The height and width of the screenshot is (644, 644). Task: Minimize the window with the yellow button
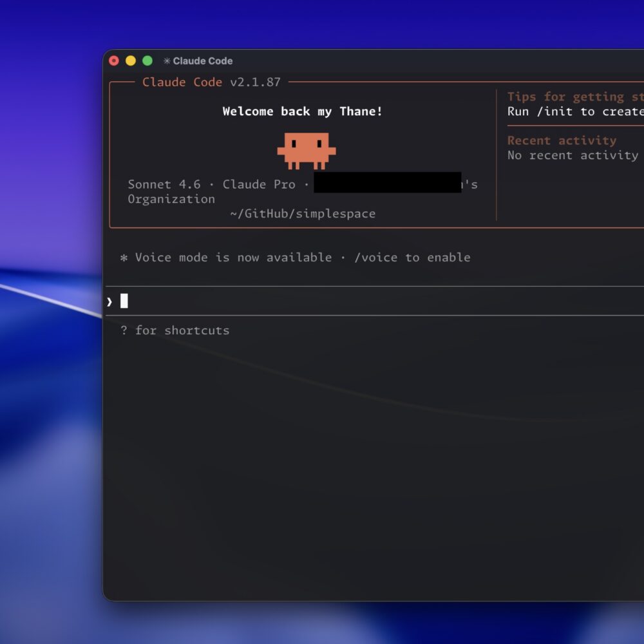131,61
